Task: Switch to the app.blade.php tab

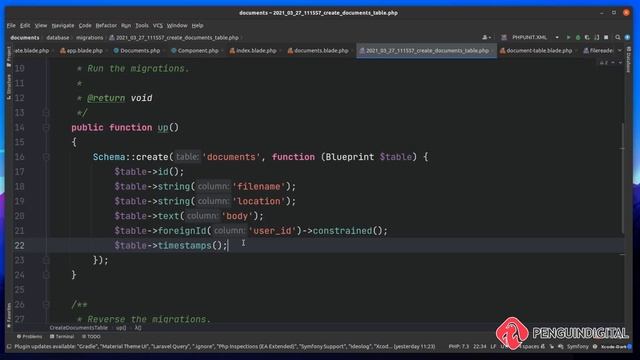Action: pyautogui.click(x=81, y=51)
